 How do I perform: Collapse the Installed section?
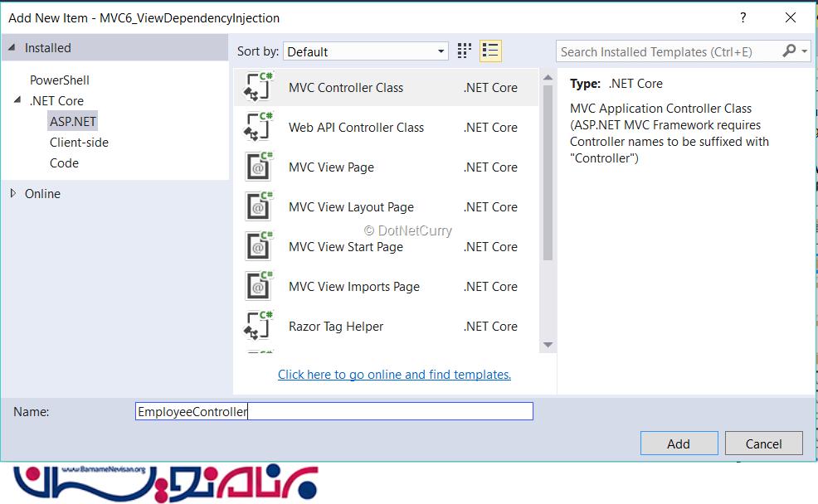[12, 48]
